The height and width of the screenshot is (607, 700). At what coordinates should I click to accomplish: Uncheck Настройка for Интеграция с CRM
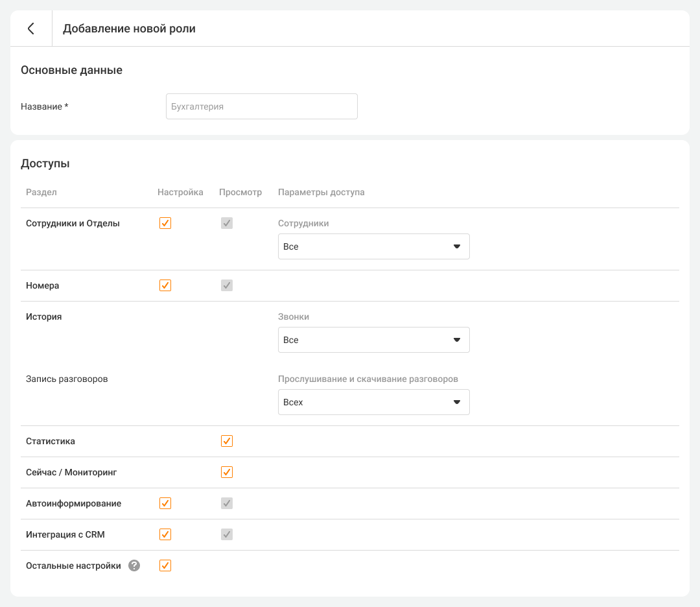[x=165, y=534]
